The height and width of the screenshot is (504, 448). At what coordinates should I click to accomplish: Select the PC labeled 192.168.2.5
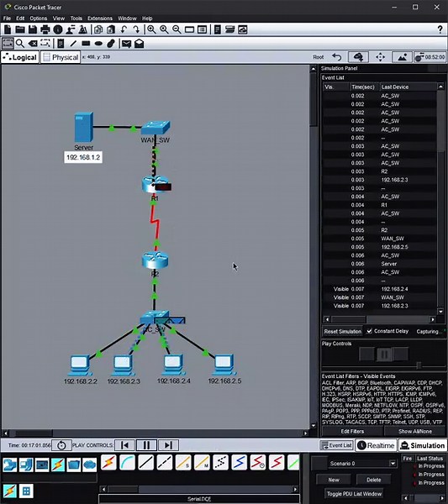pos(224,365)
